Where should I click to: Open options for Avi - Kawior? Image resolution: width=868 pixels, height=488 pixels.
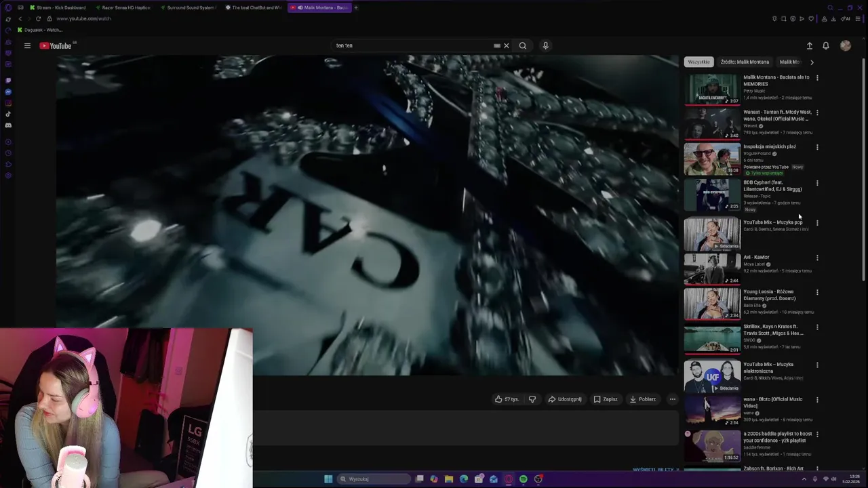pos(817,258)
